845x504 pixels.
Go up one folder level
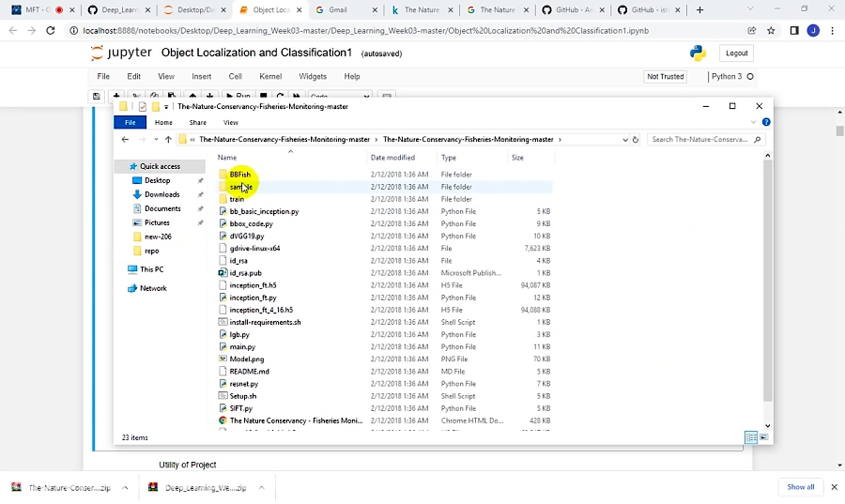coord(168,140)
